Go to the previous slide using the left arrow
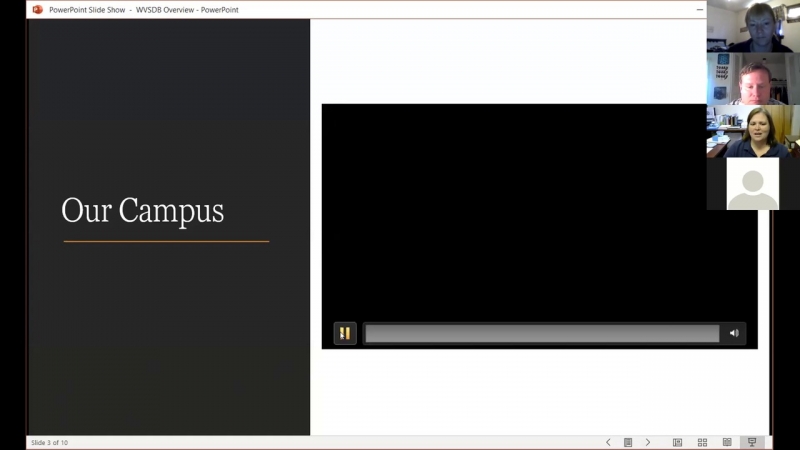 pos(608,442)
